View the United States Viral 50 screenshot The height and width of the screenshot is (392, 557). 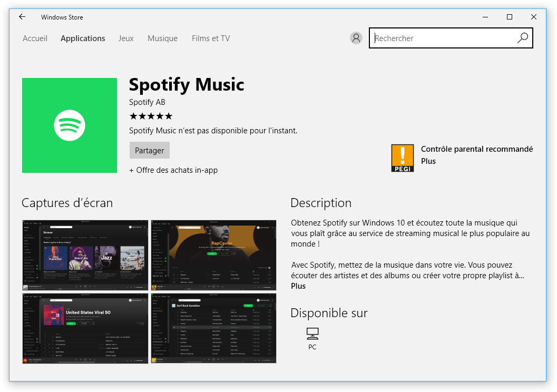click(x=85, y=328)
